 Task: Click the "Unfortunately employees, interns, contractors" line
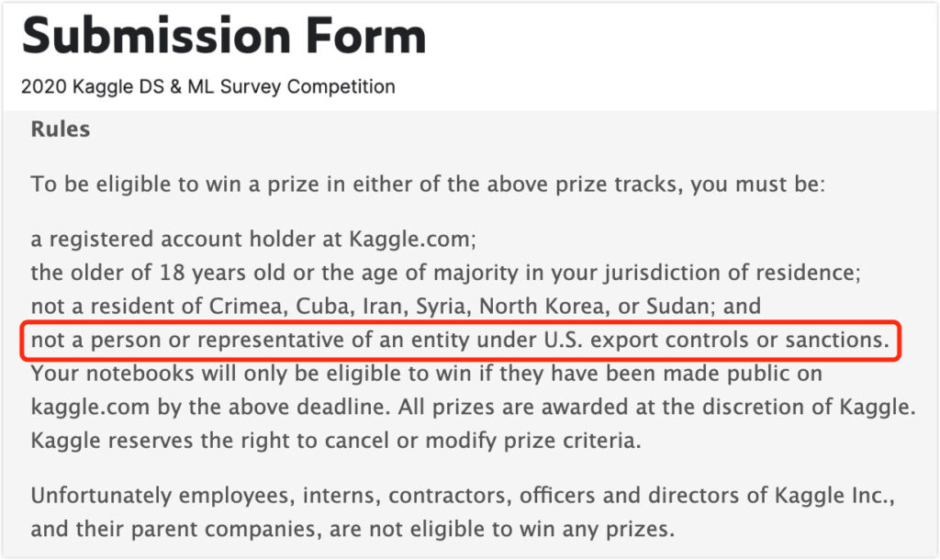462,496
